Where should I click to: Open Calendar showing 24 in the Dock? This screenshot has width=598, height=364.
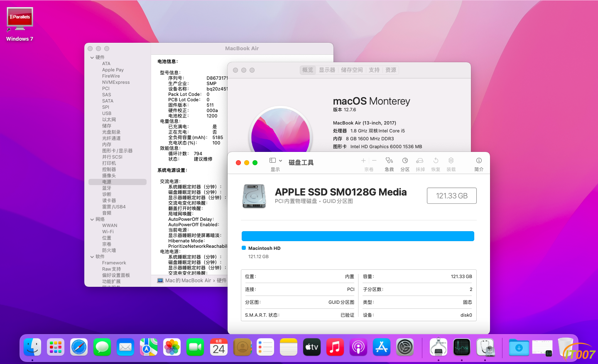pos(219,347)
